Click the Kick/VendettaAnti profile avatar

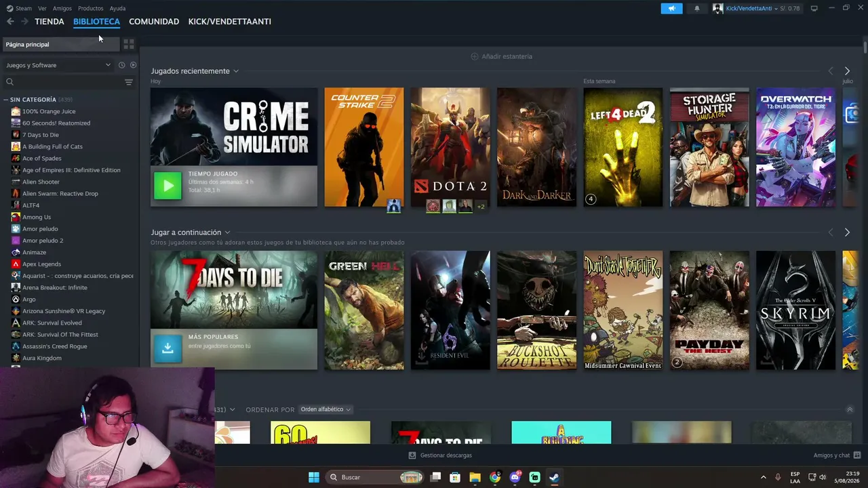pyautogui.click(x=717, y=8)
